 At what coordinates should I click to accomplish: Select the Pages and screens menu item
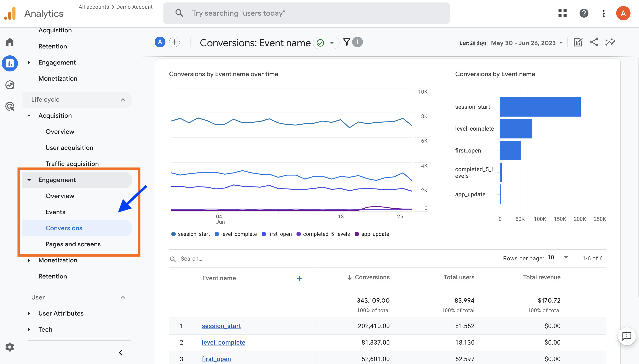click(x=73, y=244)
